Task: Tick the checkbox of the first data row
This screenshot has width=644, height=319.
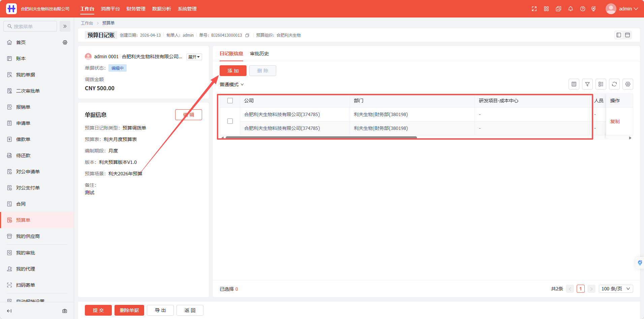Action: click(230, 121)
